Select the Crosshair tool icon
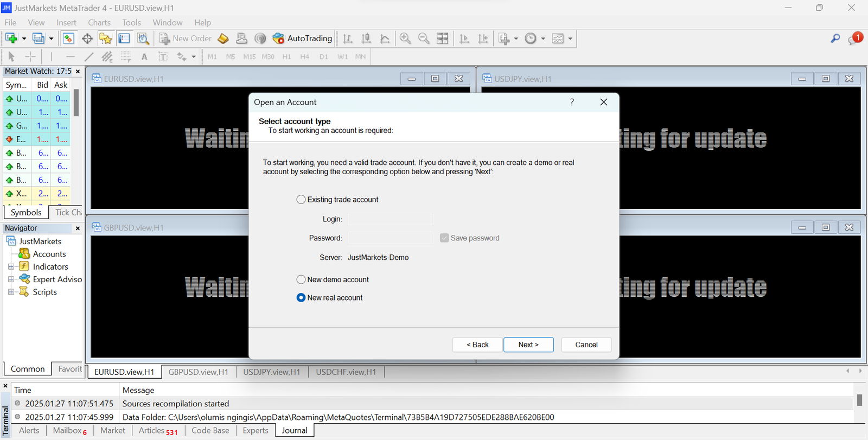 click(x=31, y=56)
